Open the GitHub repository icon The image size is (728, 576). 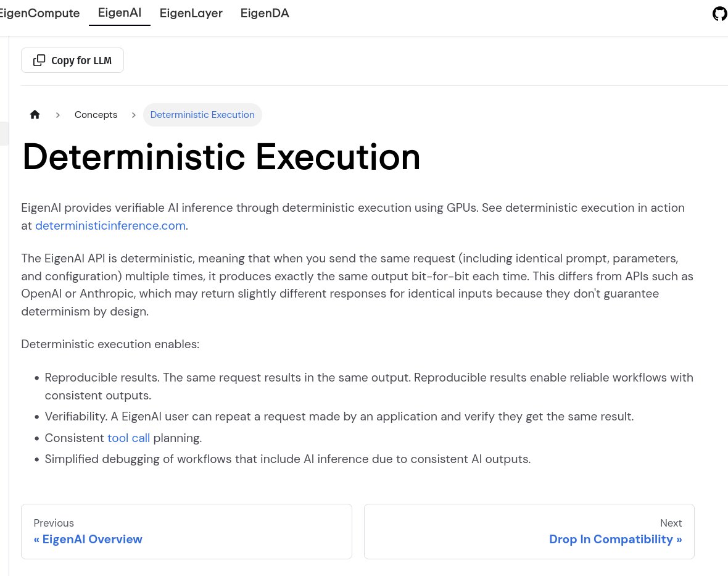(720, 14)
